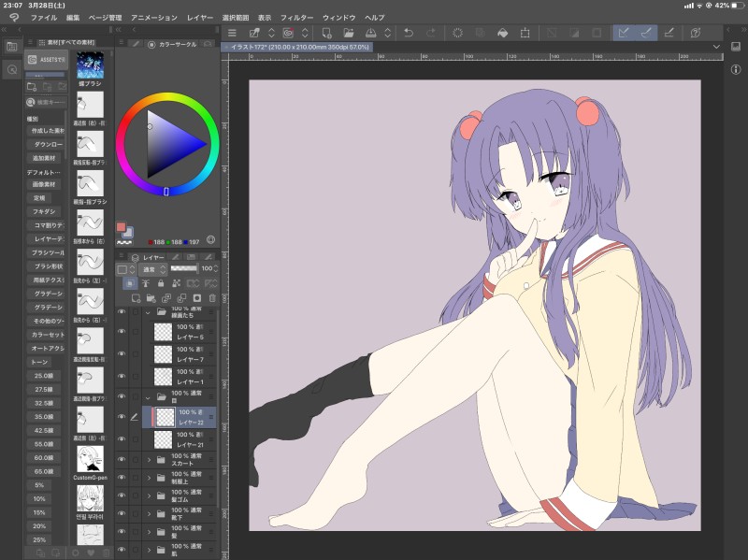748x560 pixels.
Task: Select the フキダシ material category
Action: [x=44, y=211]
